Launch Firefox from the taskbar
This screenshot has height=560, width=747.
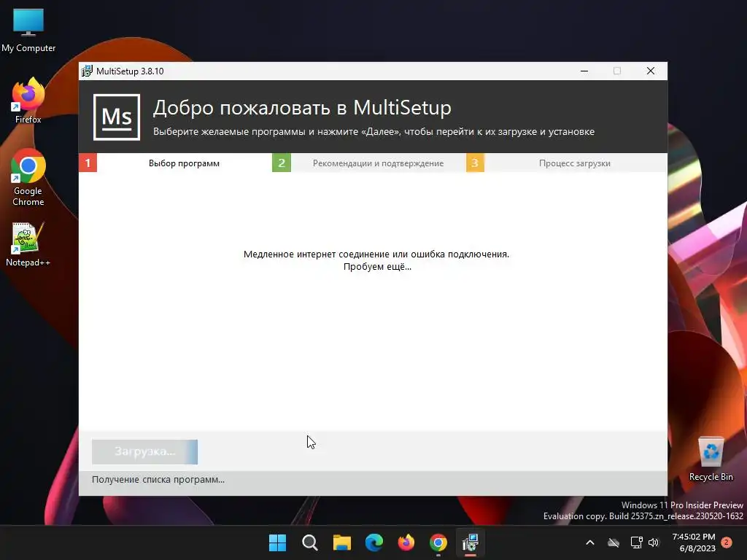tap(406, 542)
